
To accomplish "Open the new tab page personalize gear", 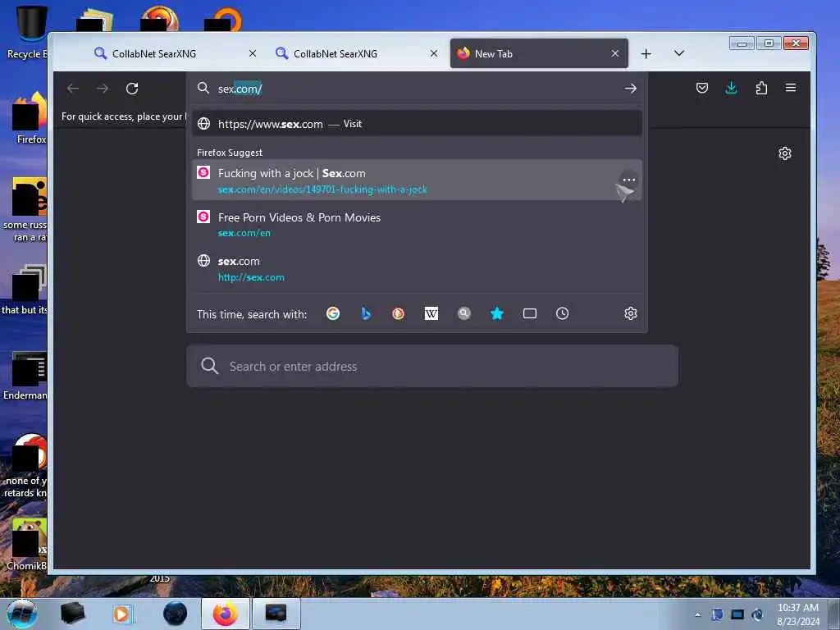I will [785, 153].
